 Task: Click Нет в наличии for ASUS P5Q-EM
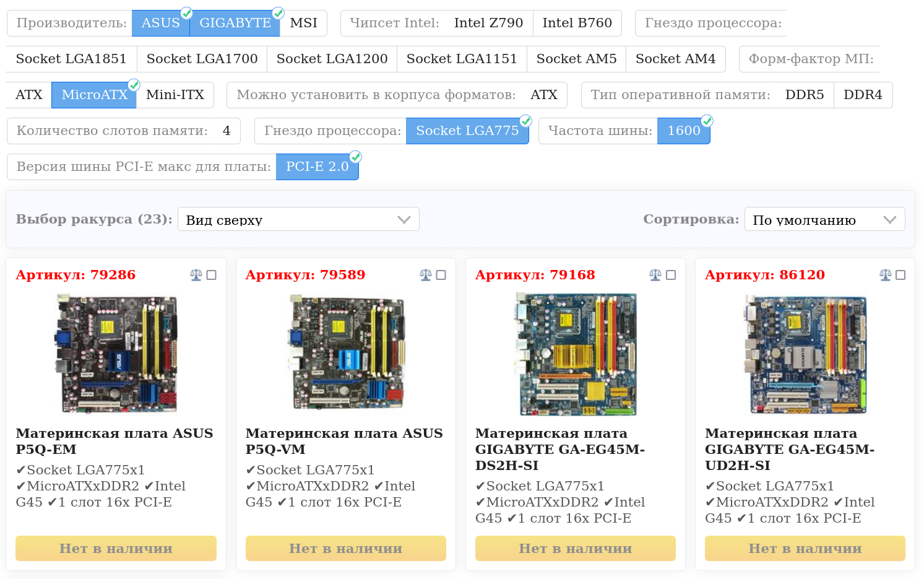click(x=116, y=549)
